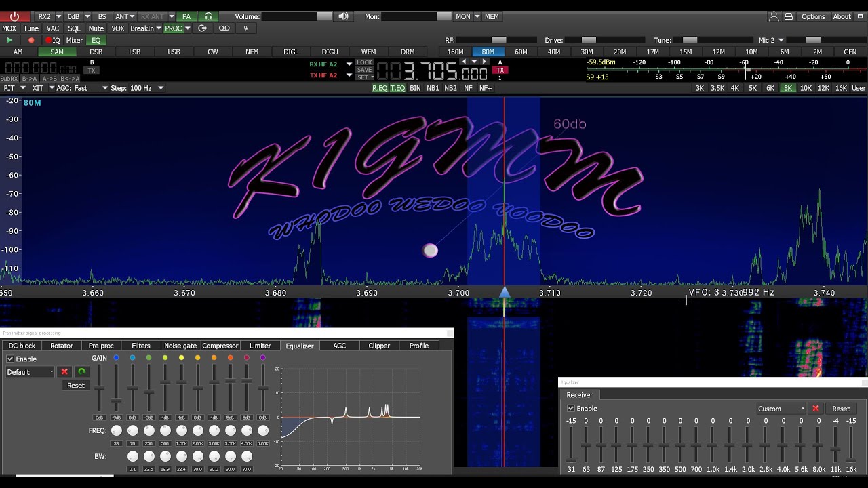
Task: Switch to the Compressor tab
Action: pyautogui.click(x=220, y=346)
